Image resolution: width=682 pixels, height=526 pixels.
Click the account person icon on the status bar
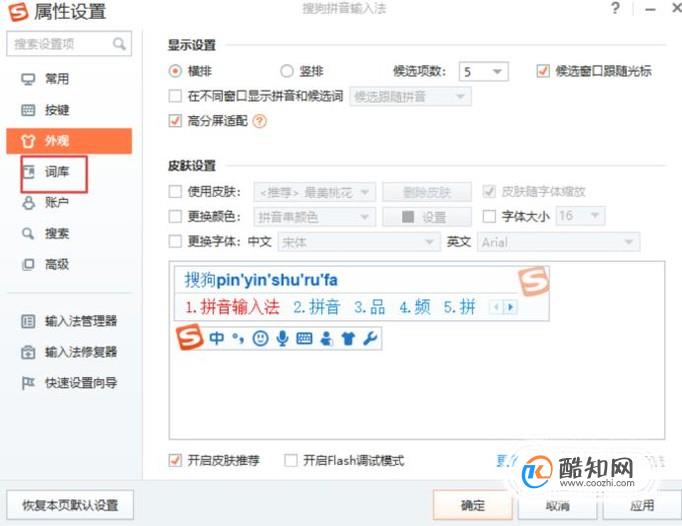click(326, 338)
